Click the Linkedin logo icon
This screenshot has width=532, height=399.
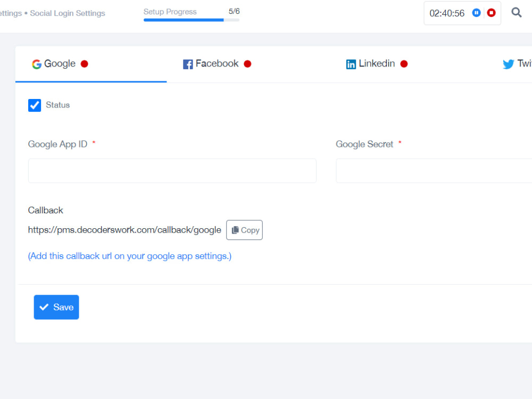[351, 64]
